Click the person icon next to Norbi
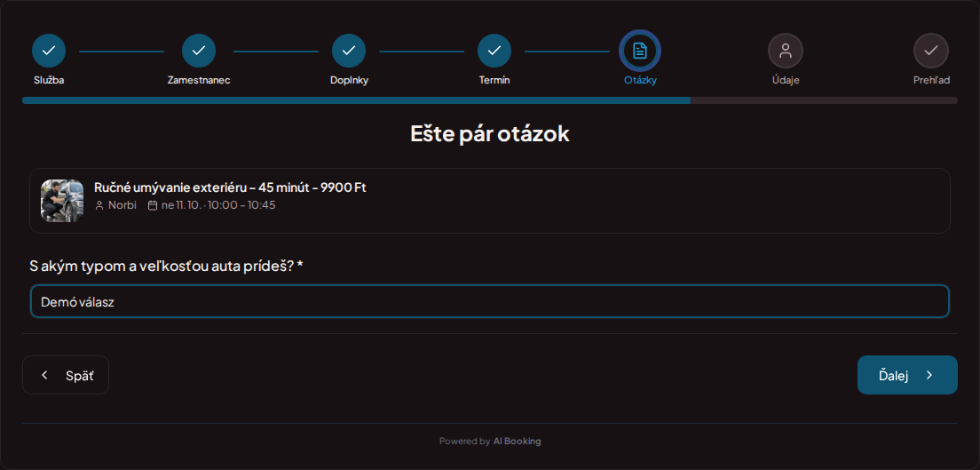Screen dimensions: 980x470 point(99,205)
